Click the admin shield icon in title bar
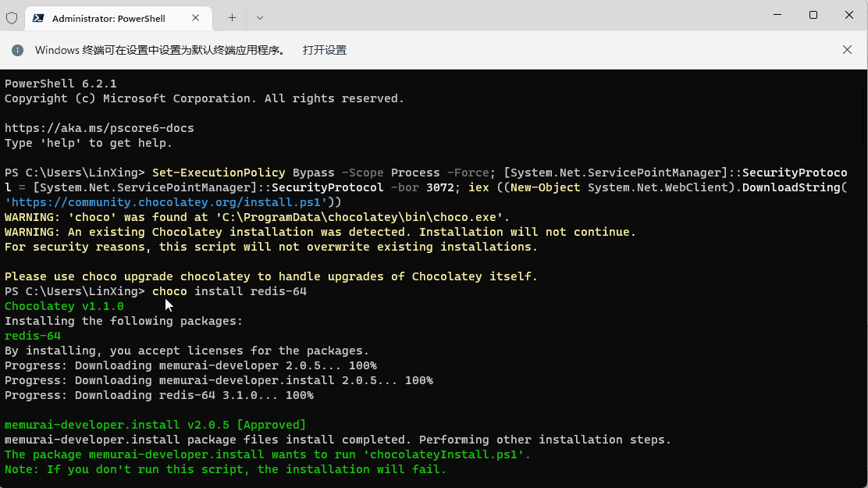Viewport: 868px width, 488px height. [x=12, y=17]
